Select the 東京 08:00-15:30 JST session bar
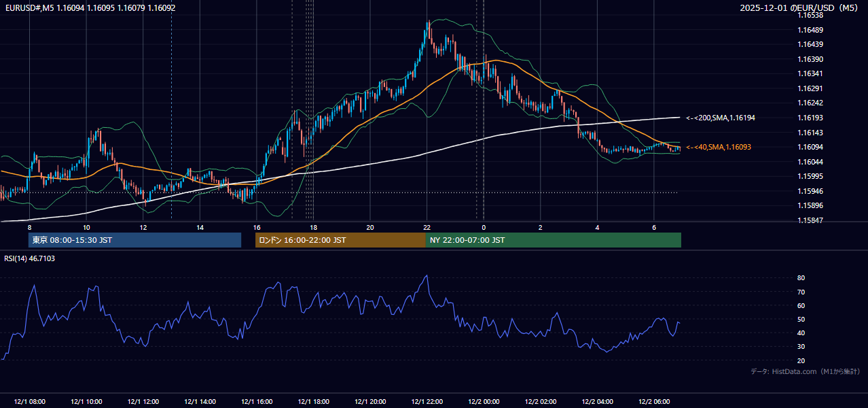Screen dimensions: 868x408 [134, 240]
